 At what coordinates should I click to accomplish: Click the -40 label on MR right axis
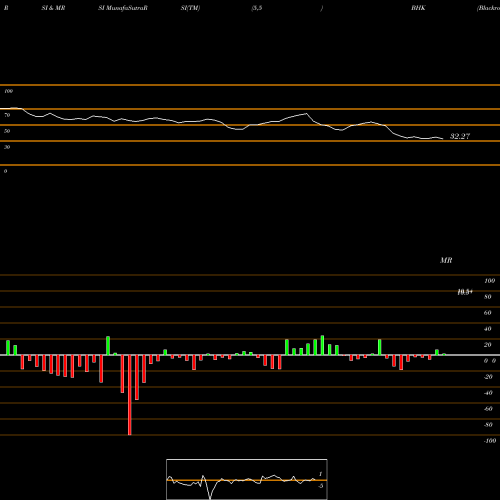(x=488, y=393)
